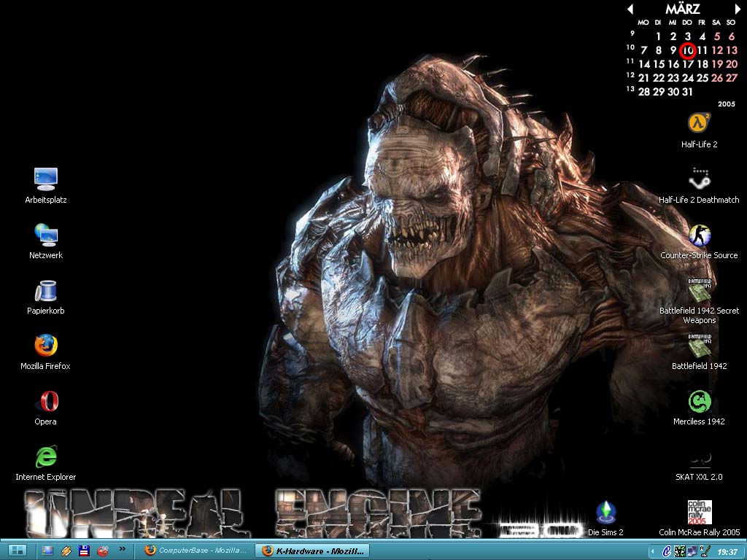Click the yellow pencil quick launch icon
Image resolution: width=747 pixels, height=560 pixels.
click(x=66, y=551)
